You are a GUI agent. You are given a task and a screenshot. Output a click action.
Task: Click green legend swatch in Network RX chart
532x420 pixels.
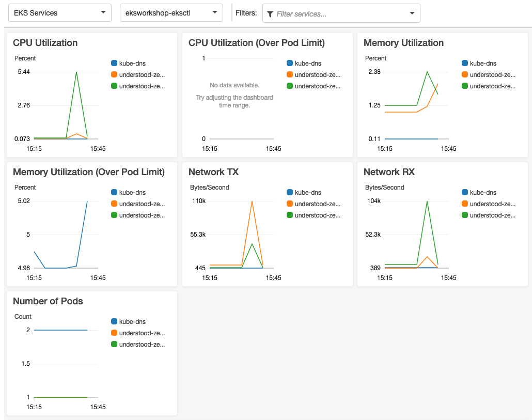point(465,215)
